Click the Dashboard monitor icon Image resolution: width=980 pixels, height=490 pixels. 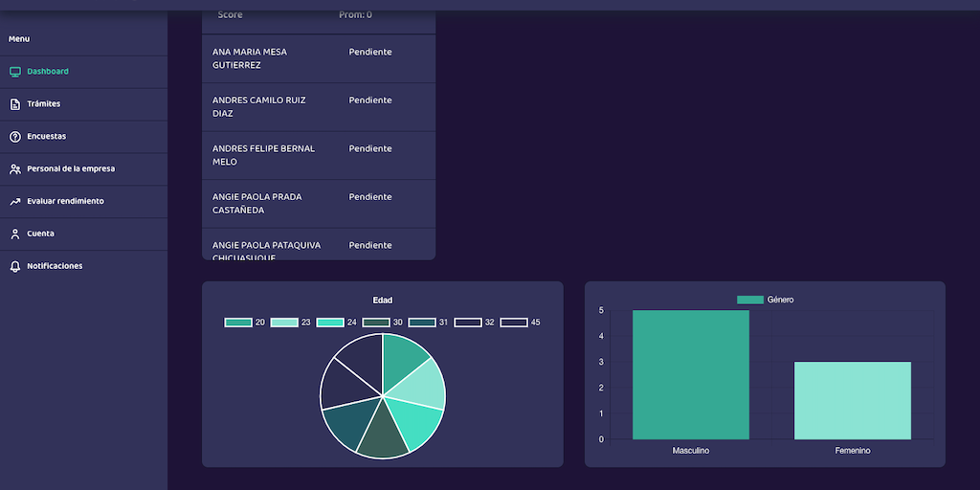(x=15, y=72)
